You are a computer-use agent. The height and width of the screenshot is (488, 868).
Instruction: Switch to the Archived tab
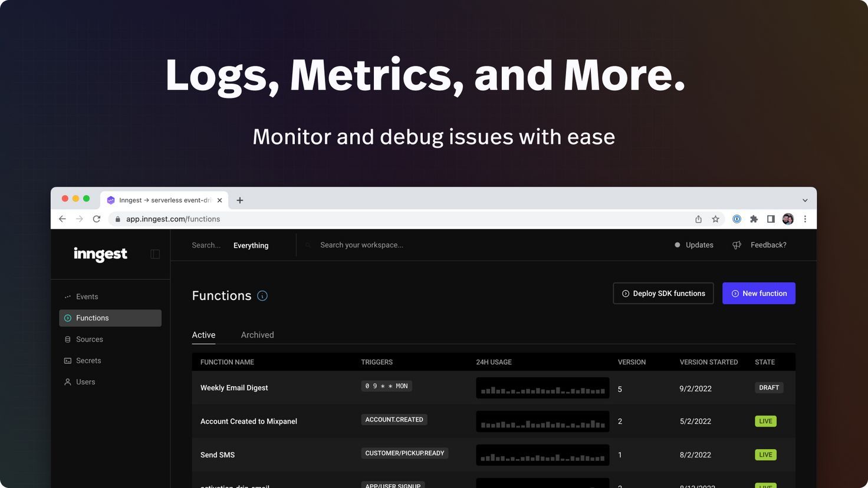point(257,335)
